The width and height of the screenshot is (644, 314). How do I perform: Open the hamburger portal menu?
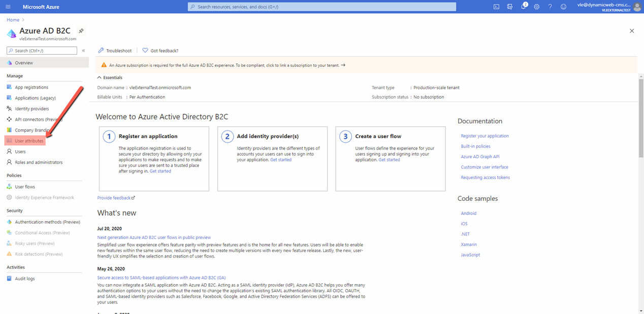tap(8, 7)
